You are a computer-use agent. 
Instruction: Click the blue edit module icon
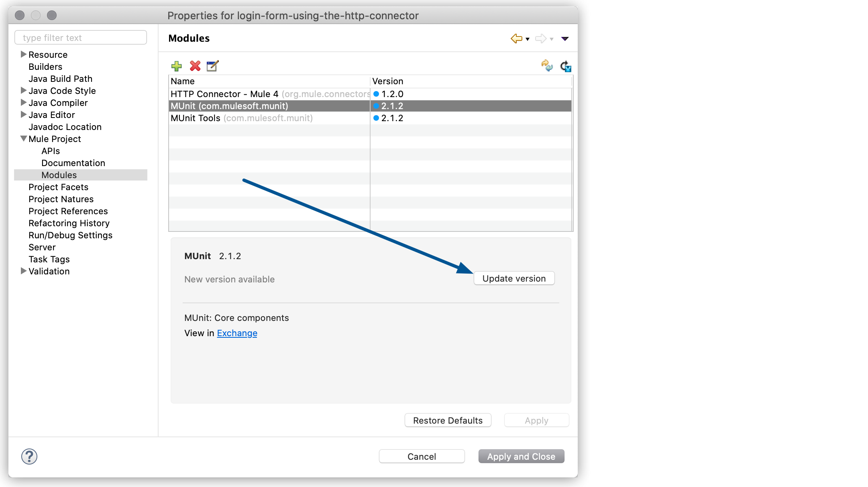(213, 66)
